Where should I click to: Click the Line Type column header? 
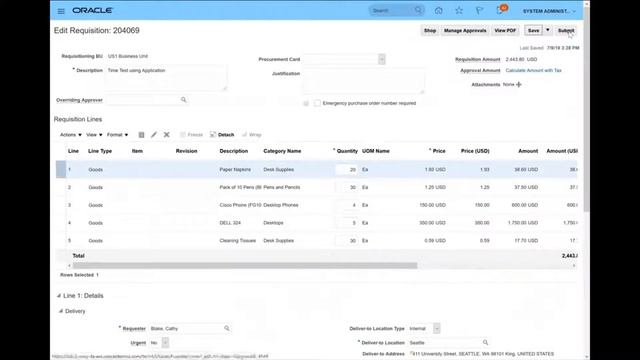coord(100,151)
